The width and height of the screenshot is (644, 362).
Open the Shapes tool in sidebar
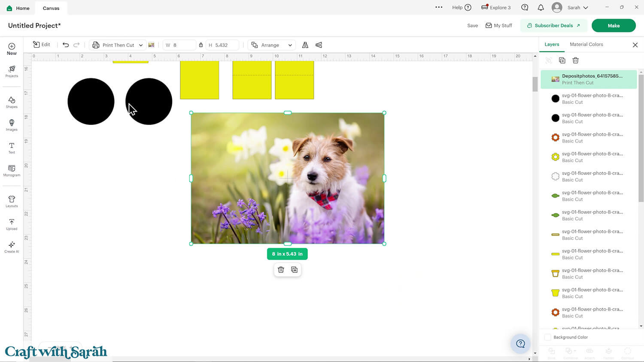click(x=12, y=102)
